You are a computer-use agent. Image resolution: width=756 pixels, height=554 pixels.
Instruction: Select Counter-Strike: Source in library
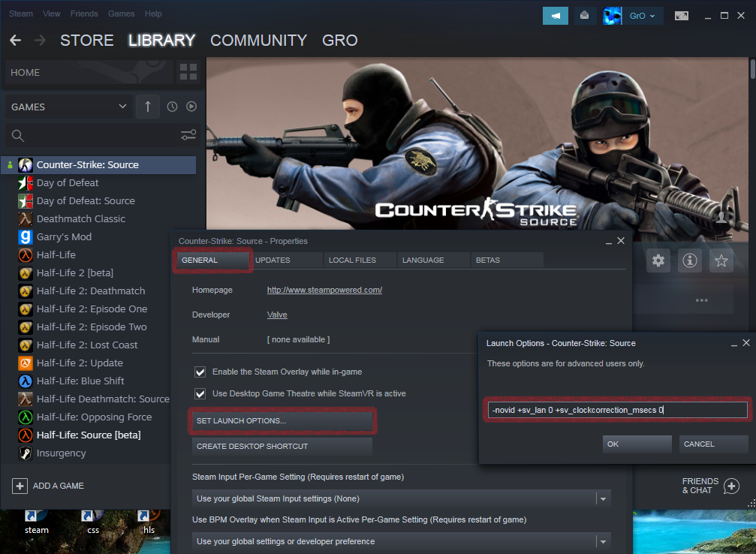[x=99, y=165]
